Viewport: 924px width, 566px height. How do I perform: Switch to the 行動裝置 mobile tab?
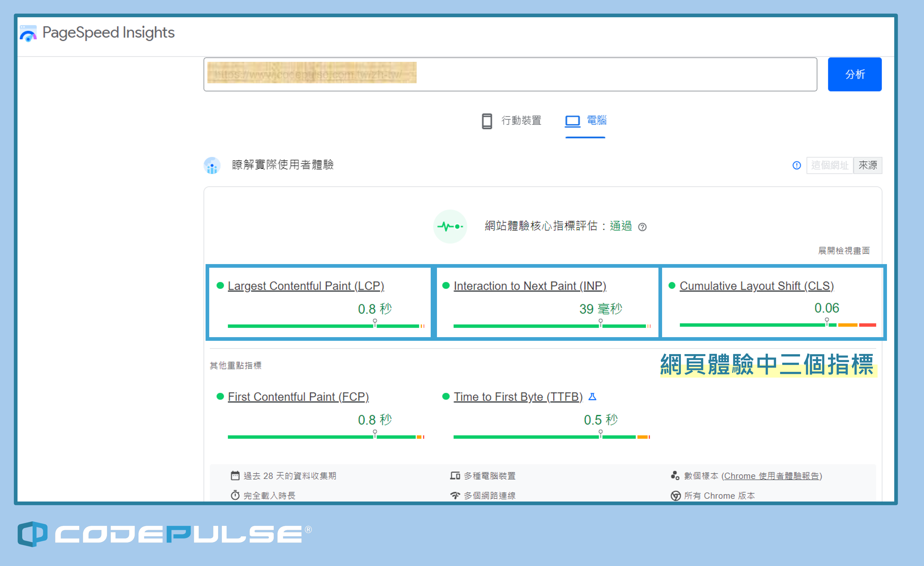click(x=512, y=121)
